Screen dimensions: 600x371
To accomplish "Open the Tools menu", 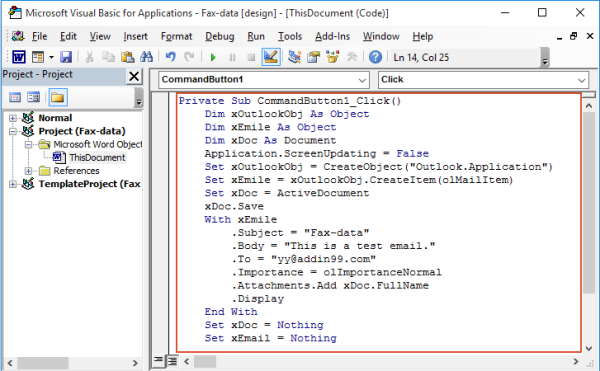I will (290, 36).
